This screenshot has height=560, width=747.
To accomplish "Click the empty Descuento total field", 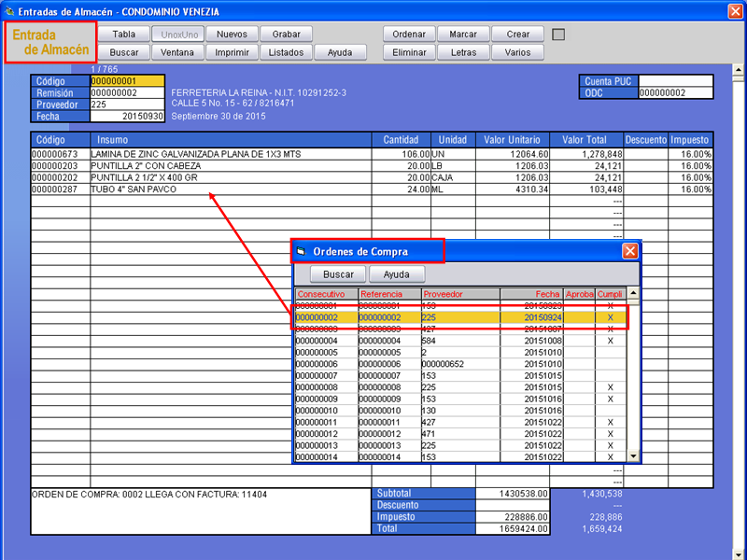I will [512, 505].
